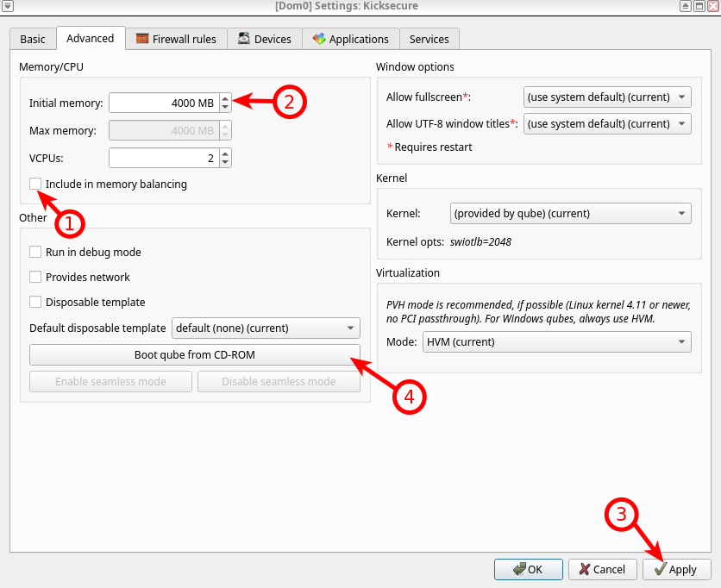The width and height of the screenshot is (721, 588).
Task: Open the Firewall rules tab
Action: 177,39
